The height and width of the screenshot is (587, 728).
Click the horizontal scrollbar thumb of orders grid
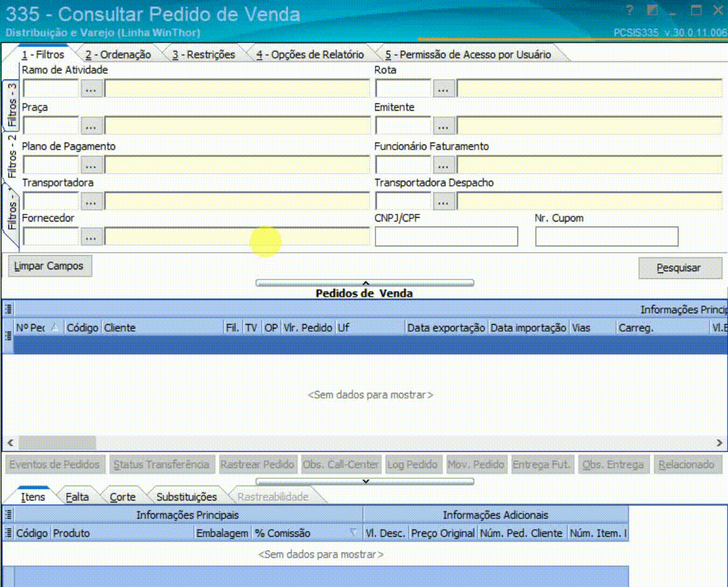coord(57,442)
